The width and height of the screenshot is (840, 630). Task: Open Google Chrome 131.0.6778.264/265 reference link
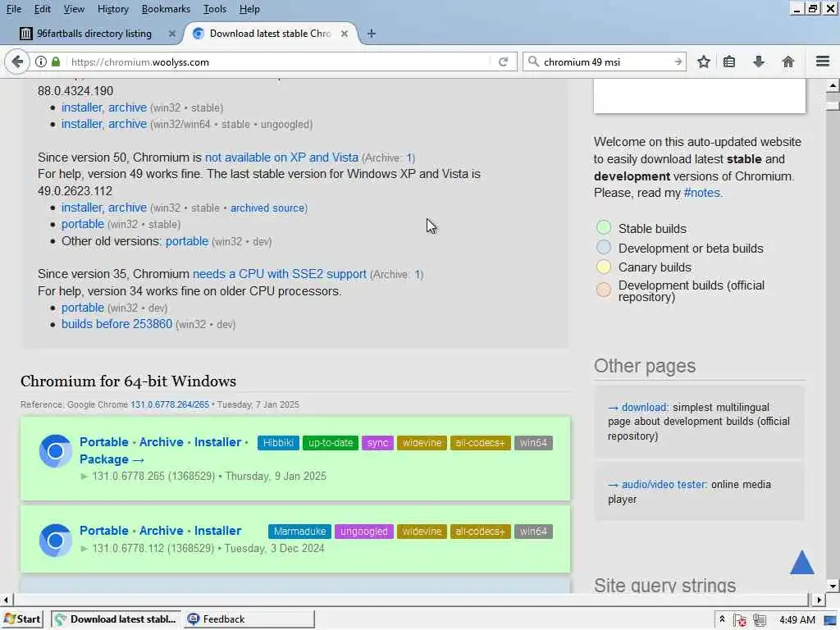(x=170, y=404)
